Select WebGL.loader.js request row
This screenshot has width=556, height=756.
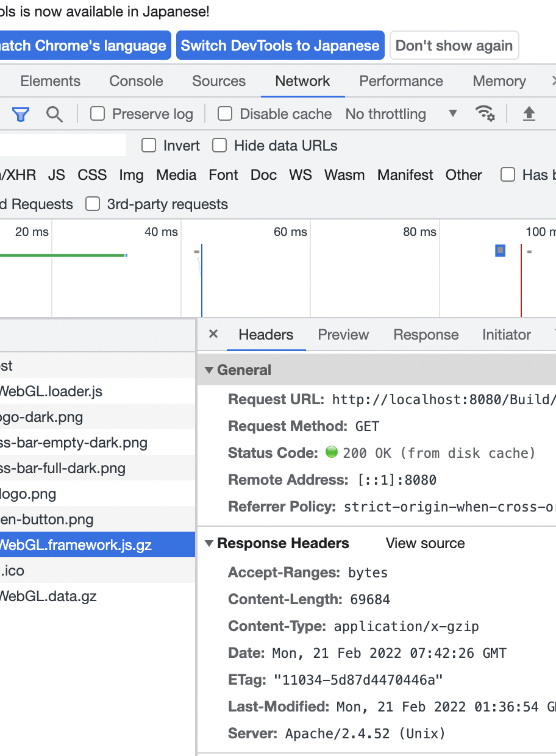pos(98,391)
